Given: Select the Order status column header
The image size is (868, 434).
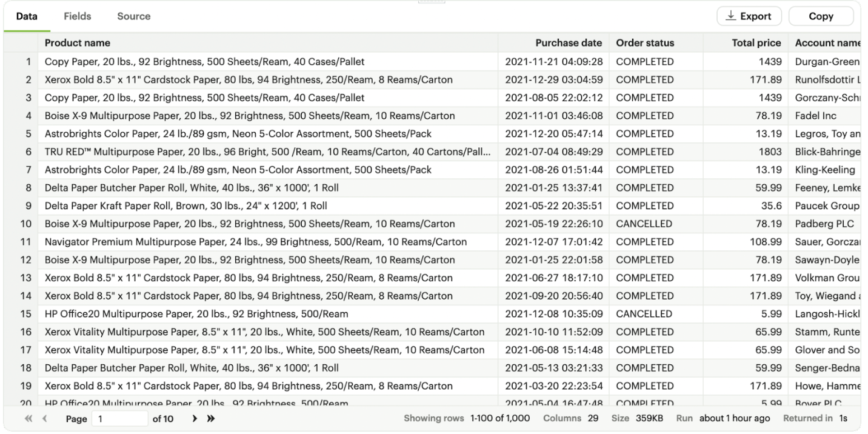Looking at the screenshot, I should tap(656, 43).
